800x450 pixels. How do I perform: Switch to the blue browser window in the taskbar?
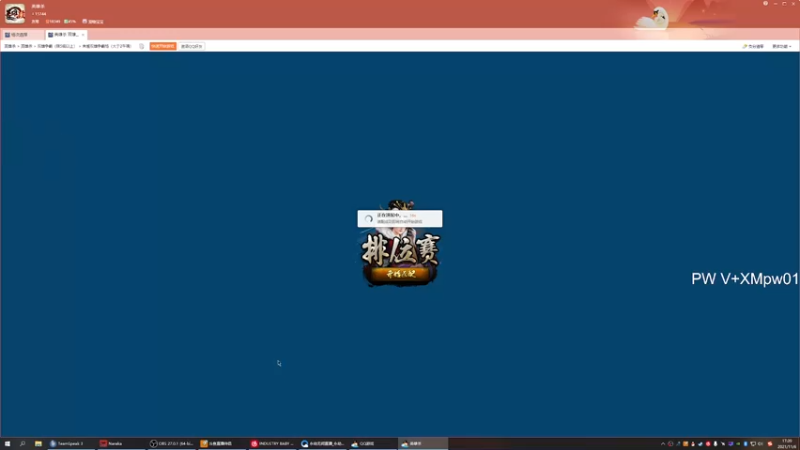322,444
